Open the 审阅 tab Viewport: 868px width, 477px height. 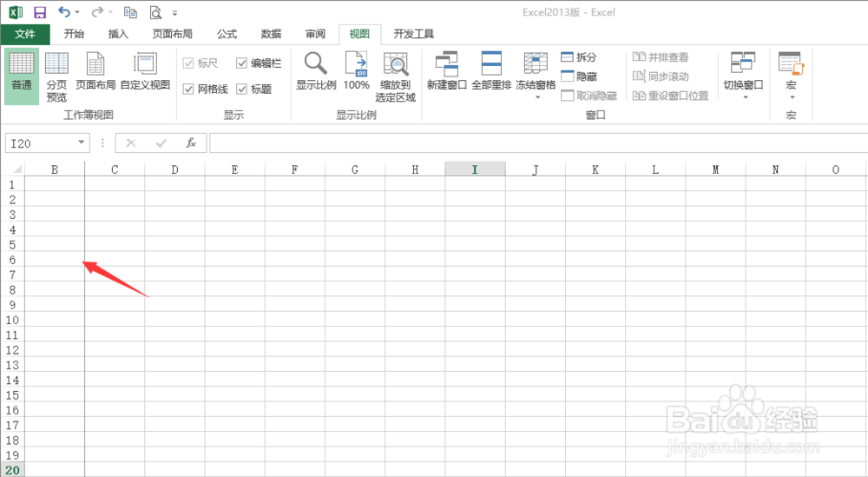point(316,35)
